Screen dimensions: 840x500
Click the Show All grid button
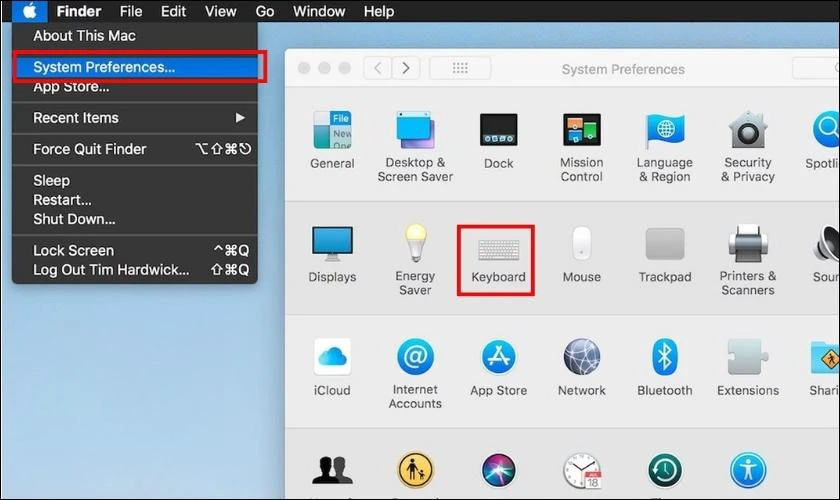(460, 68)
